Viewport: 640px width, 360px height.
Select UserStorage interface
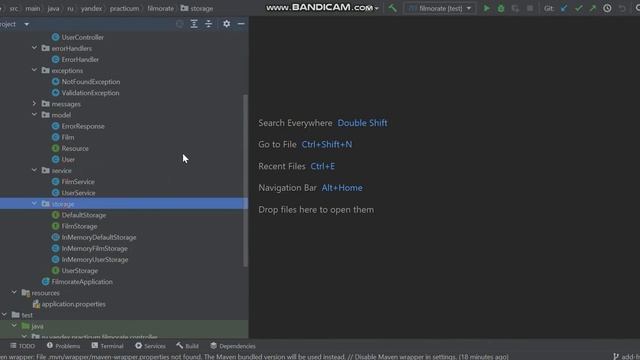tap(80, 270)
